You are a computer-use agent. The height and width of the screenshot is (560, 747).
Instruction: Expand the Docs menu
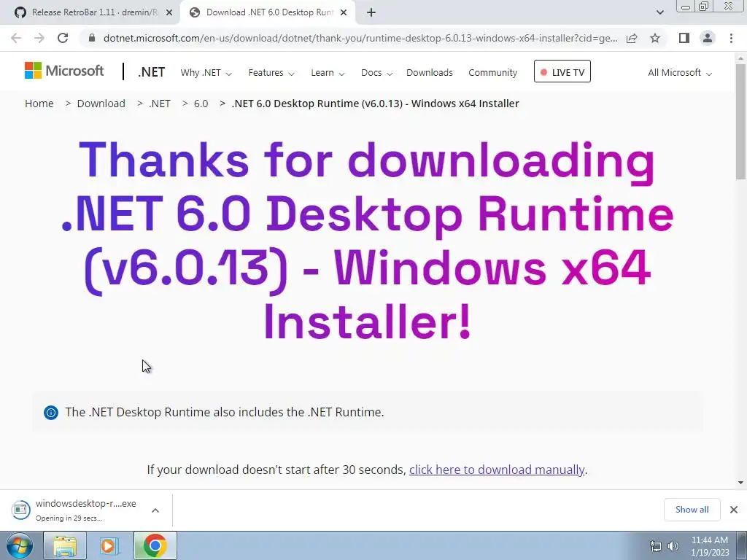coord(376,72)
